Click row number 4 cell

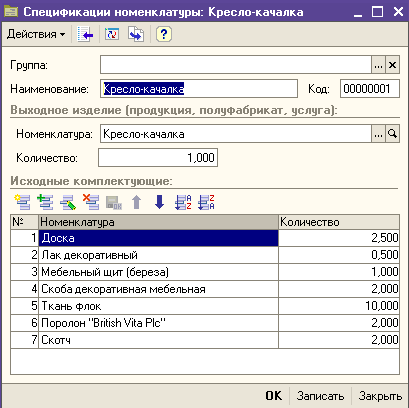[x=24, y=289]
